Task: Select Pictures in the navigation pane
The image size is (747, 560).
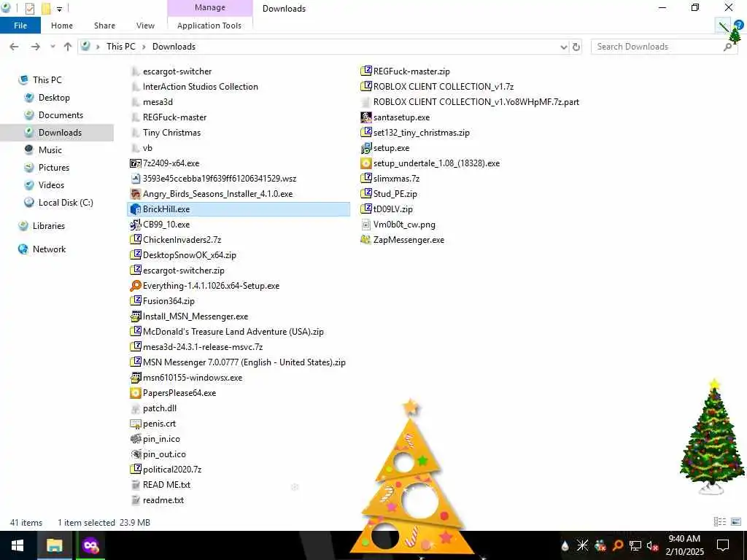Action: click(x=53, y=168)
